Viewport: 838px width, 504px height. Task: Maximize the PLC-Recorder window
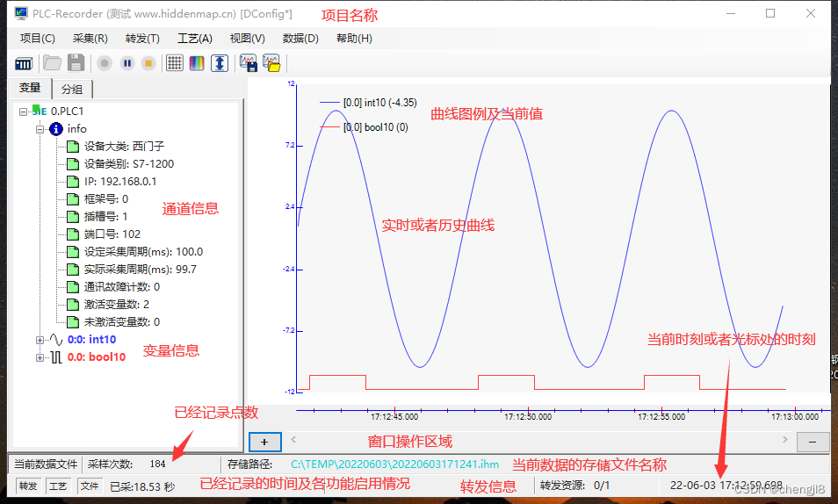(770, 13)
